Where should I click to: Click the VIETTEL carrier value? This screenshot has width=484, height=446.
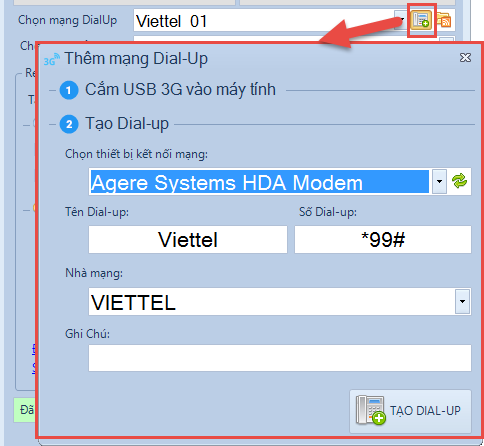point(133,302)
